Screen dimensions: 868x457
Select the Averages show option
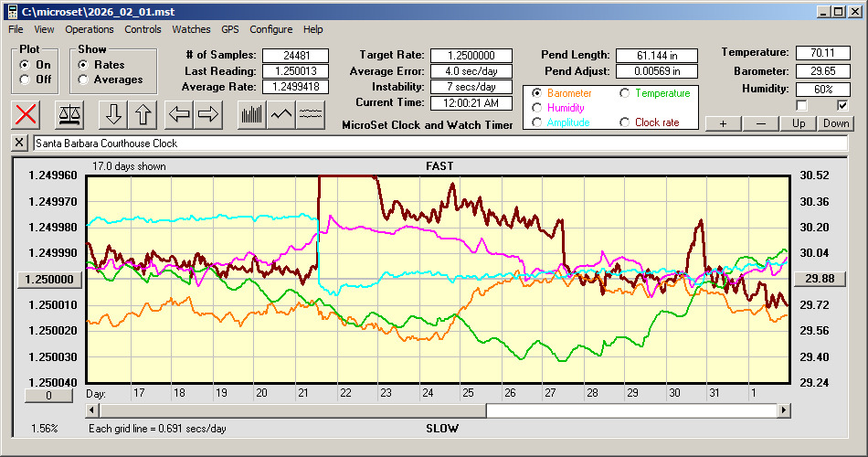[83, 80]
